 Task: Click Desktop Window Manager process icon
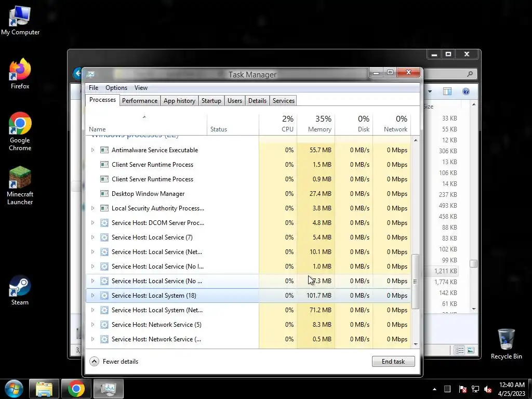104,194
